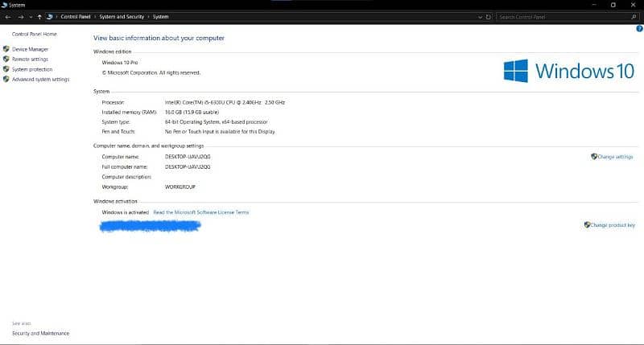Open Advanced system settings

[x=40, y=79]
